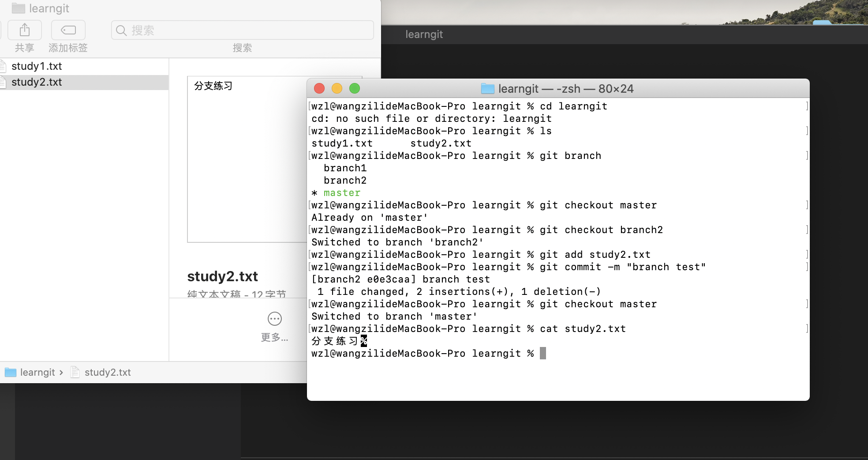
Task: Select study2.txt in the Finder file list
Action: pyautogui.click(x=84, y=82)
